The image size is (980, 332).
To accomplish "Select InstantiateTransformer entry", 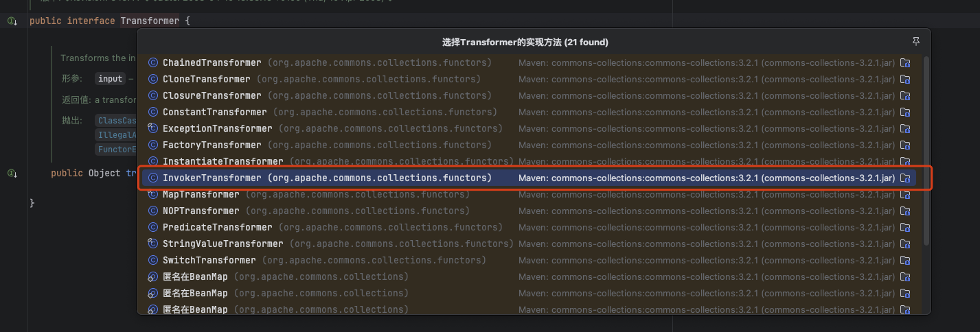I will pos(223,161).
